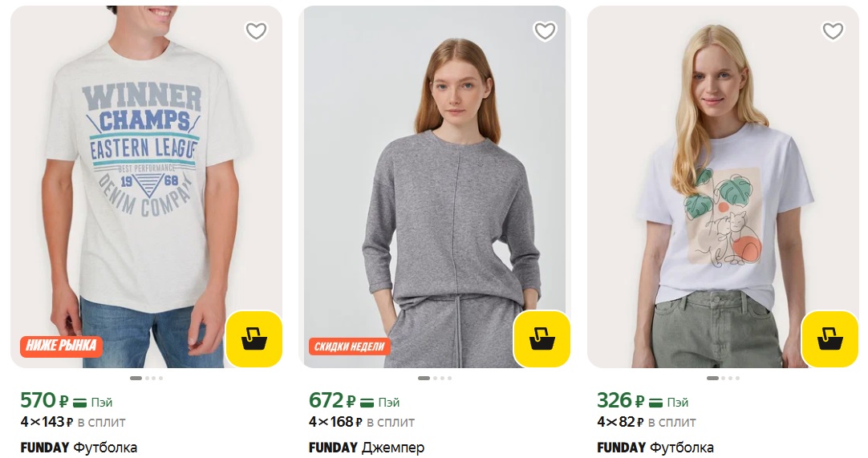This screenshot has height=458, width=868.
Task: Click the Pay card icon beside 326 ₽
Action: coord(655,402)
